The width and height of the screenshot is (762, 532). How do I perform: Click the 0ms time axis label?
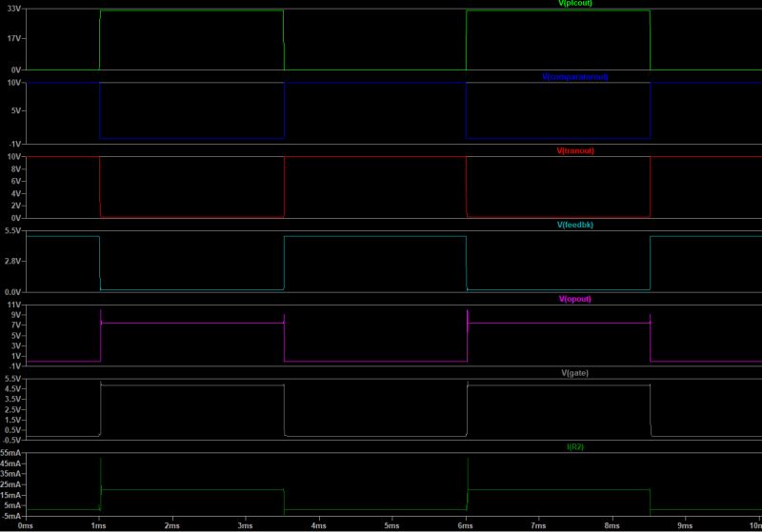click(26, 525)
